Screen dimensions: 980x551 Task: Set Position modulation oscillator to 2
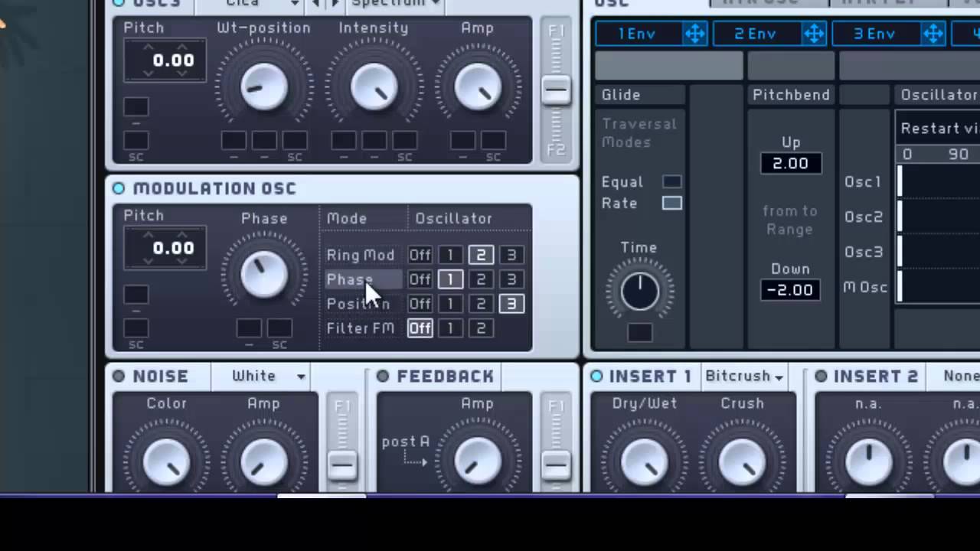(481, 304)
